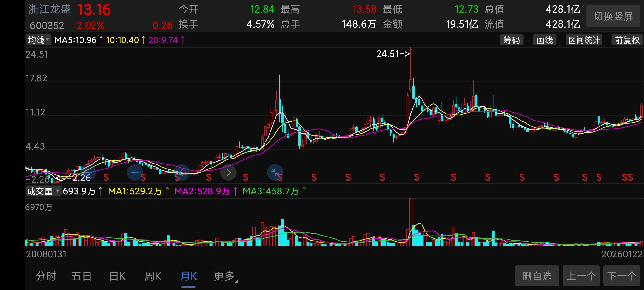Click the scroll left arrow icon
This screenshot has height=290, width=644.
tap(181, 173)
